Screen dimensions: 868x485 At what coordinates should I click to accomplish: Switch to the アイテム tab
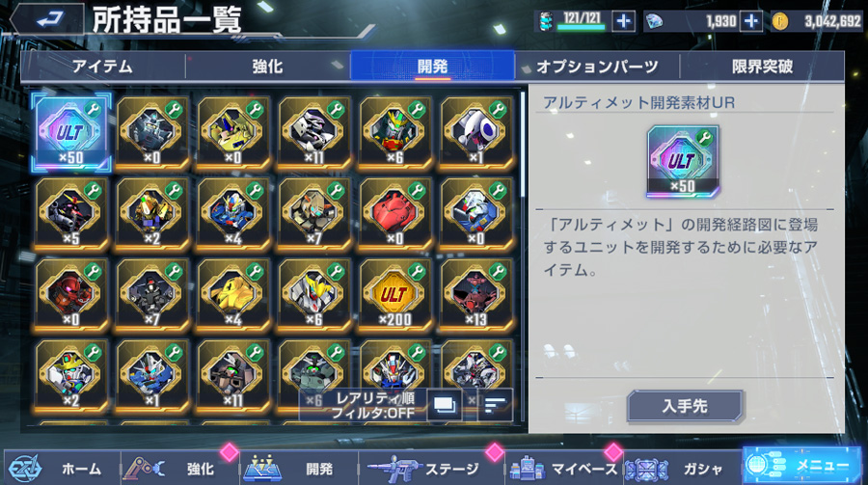103,67
